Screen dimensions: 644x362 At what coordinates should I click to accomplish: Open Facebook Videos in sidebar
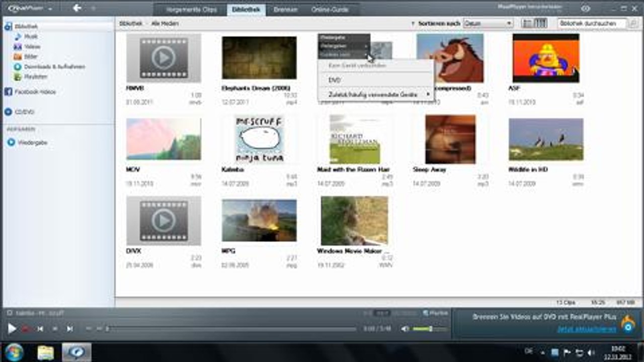pos(30,92)
